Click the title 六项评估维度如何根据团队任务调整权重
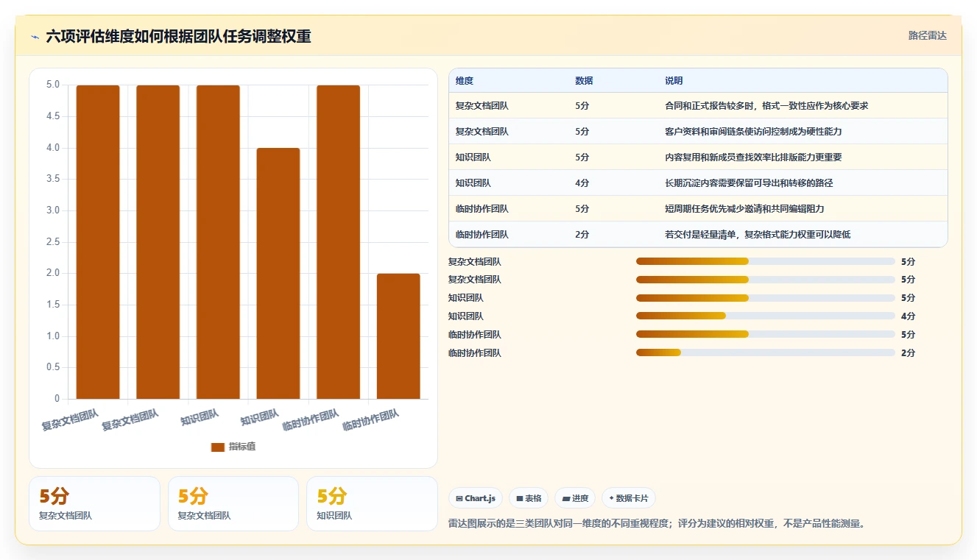The image size is (977, 560). 178,36
